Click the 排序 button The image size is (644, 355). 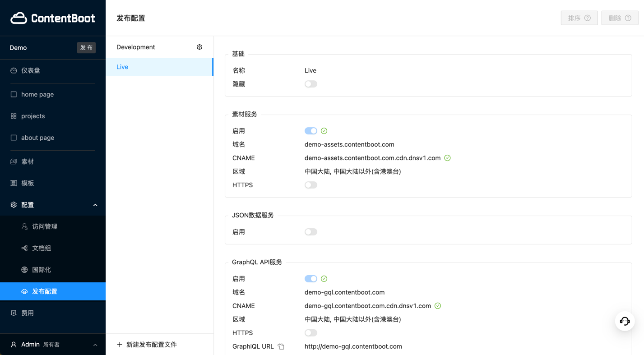pyautogui.click(x=579, y=18)
